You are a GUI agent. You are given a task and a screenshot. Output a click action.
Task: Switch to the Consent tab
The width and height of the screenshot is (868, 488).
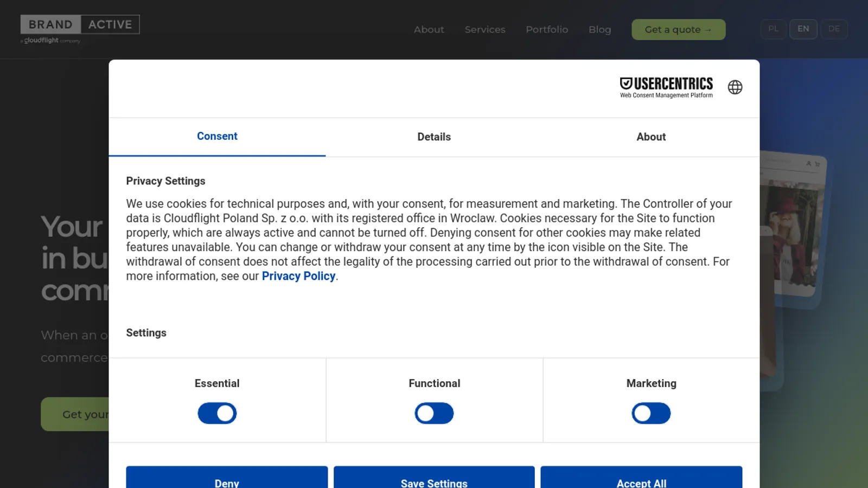[217, 137]
